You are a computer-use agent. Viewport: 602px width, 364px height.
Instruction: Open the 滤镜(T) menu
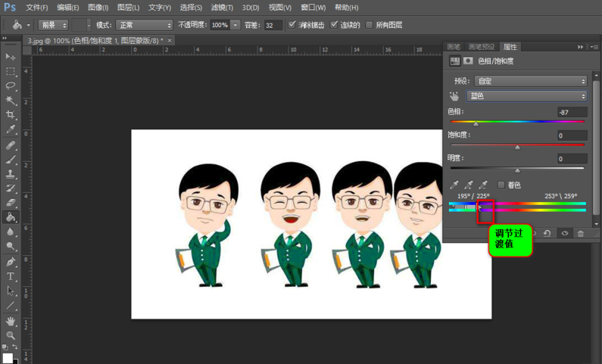[x=222, y=8]
